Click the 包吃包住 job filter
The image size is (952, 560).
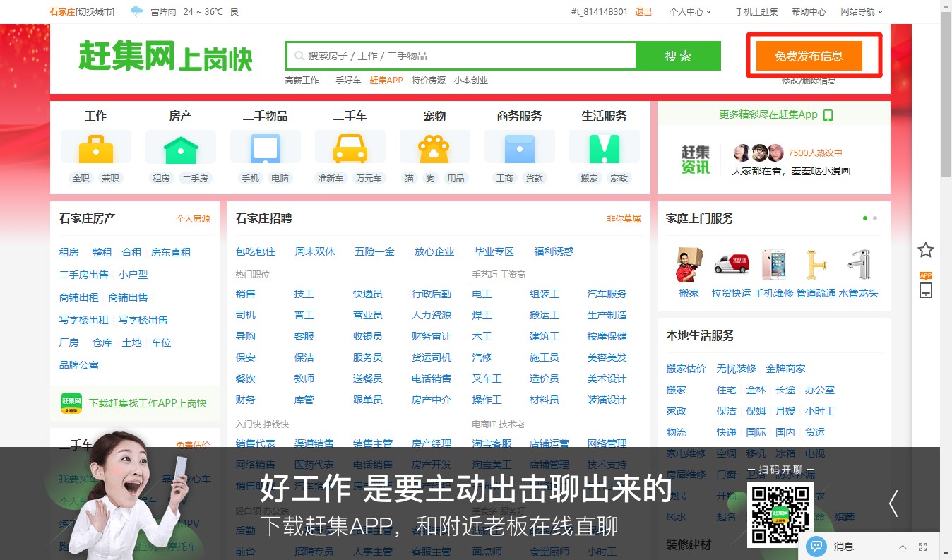pos(256,251)
